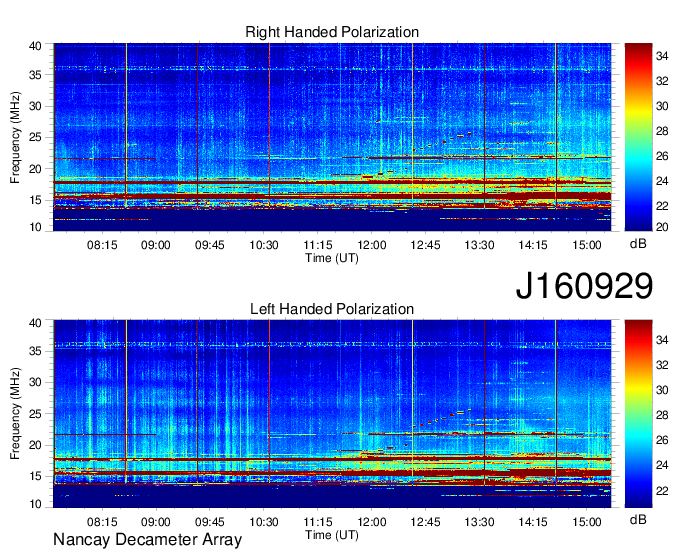
Task: Click '15:00' tick on bottom time axis
Action: point(587,522)
